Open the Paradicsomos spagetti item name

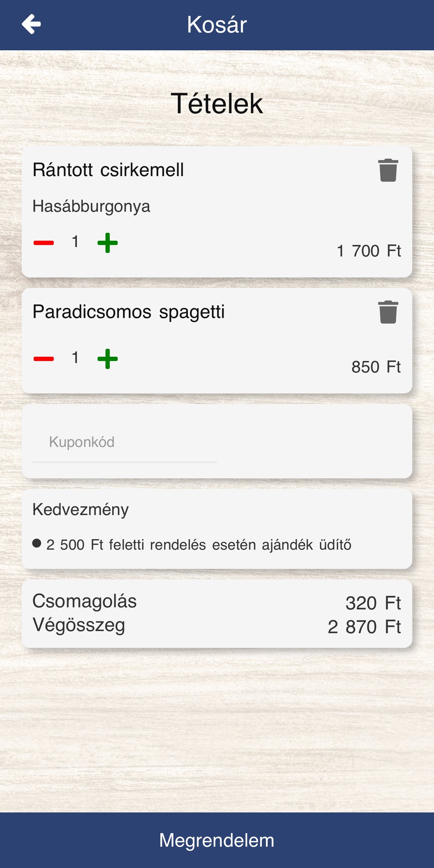point(128,312)
